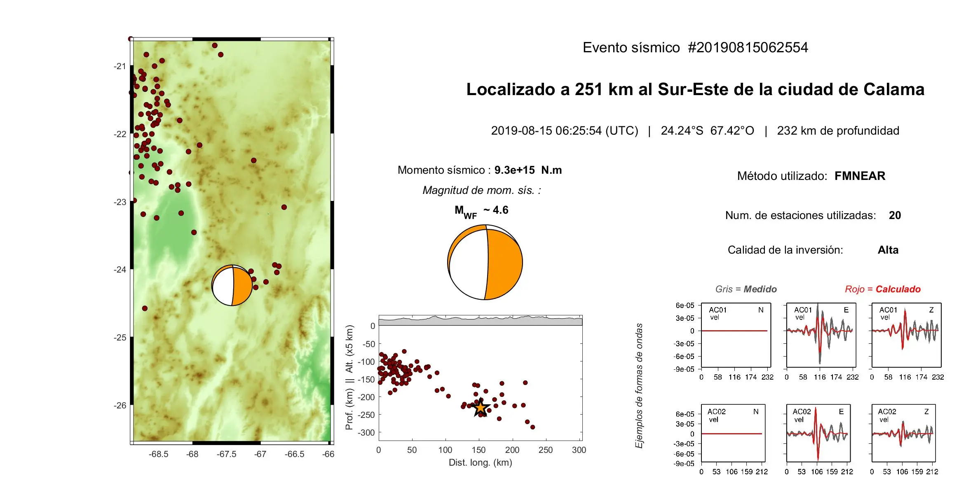Viewport: 980px width, 499px height.
Task: Click the -66.5 longitude tick on the map
Action: pos(295,454)
